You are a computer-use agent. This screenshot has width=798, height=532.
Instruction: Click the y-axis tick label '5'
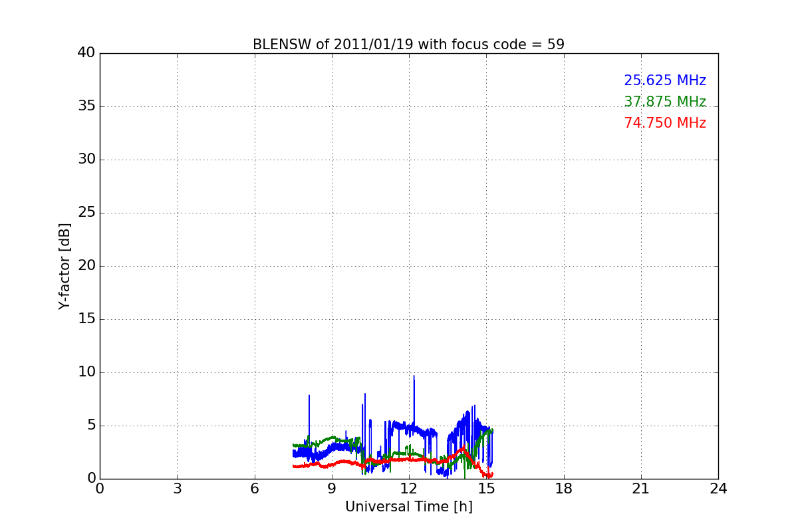pos(91,426)
